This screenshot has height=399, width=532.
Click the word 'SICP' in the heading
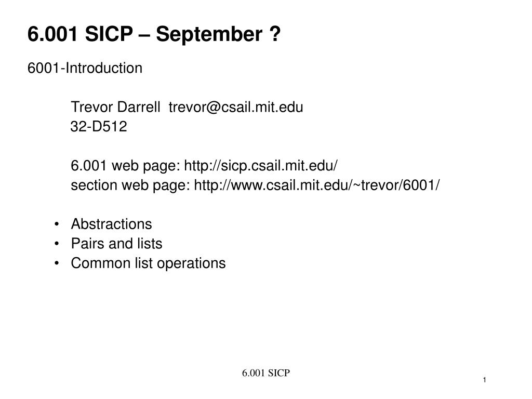[109, 34]
